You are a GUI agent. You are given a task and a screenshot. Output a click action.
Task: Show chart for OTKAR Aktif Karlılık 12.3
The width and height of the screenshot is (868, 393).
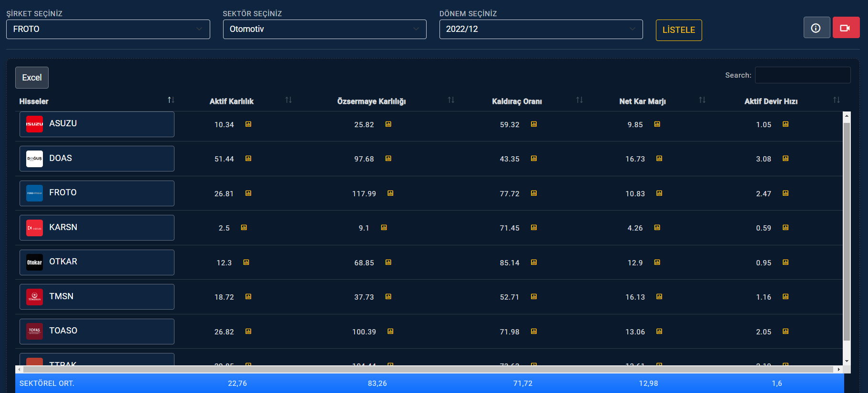point(246,262)
